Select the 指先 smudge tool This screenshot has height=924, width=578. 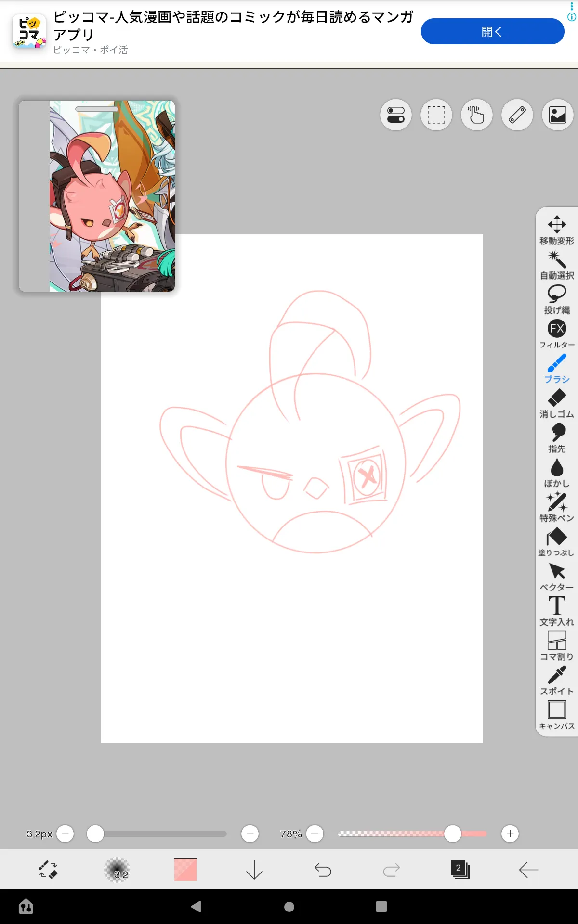click(557, 438)
